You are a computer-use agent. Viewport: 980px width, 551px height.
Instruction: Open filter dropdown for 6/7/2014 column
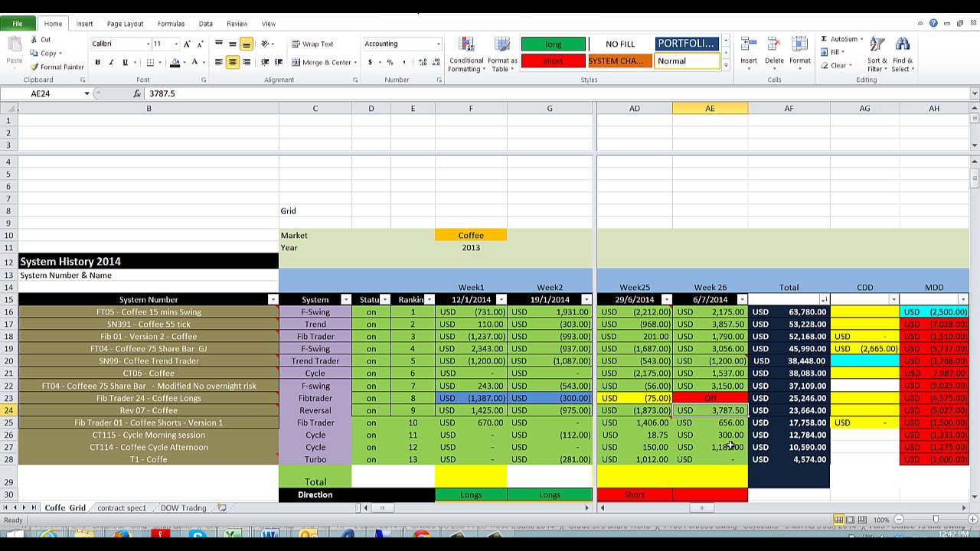pos(742,299)
